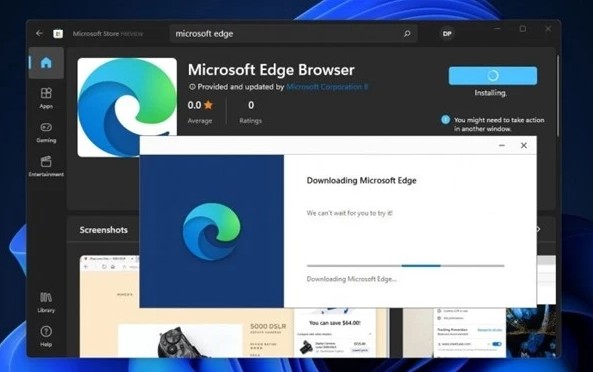
Task: Click the Edge download progress bar
Action: tap(405, 266)
